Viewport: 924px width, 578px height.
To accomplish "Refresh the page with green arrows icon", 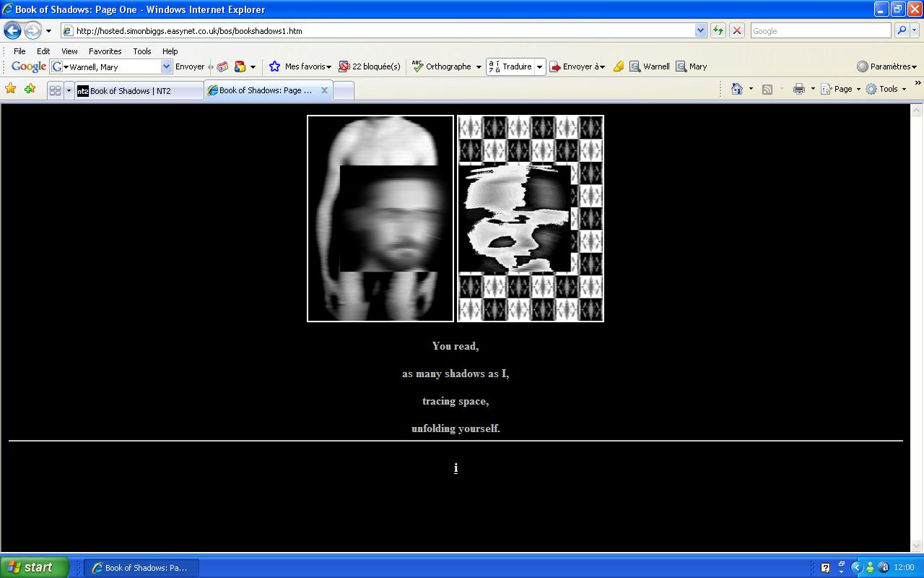I will tap(718, 30).
